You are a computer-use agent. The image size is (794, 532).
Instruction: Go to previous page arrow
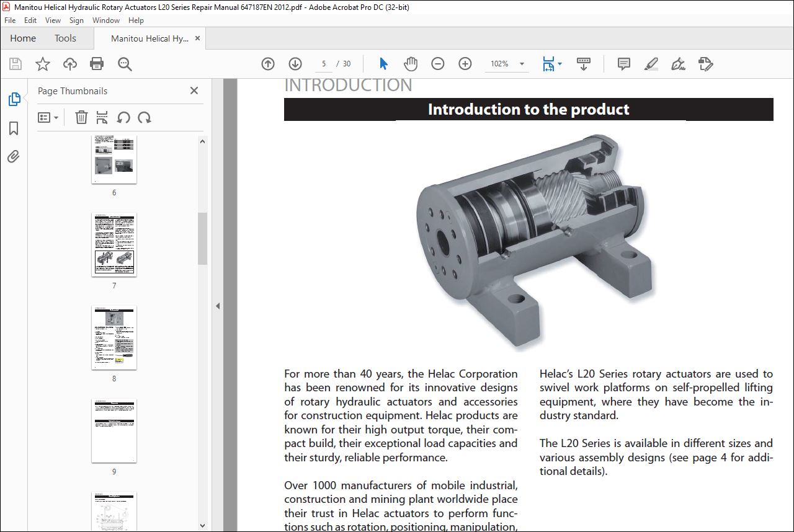coord(268,64)
